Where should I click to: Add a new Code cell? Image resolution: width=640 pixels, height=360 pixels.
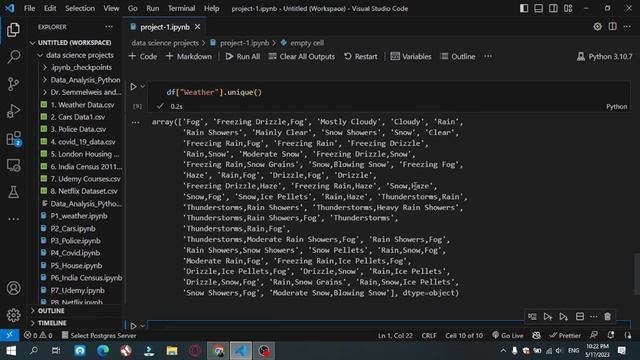coord(143,56)
